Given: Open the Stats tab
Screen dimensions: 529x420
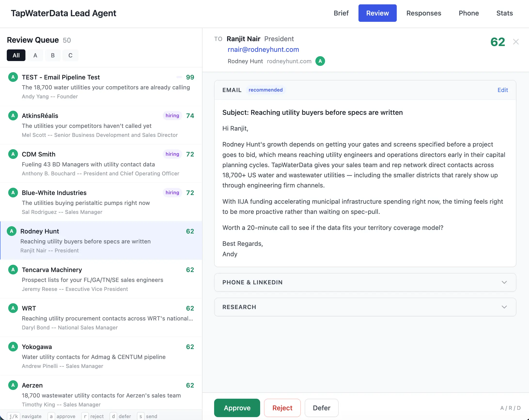Looking at the screenshot, I should click(x=505, y=13).
